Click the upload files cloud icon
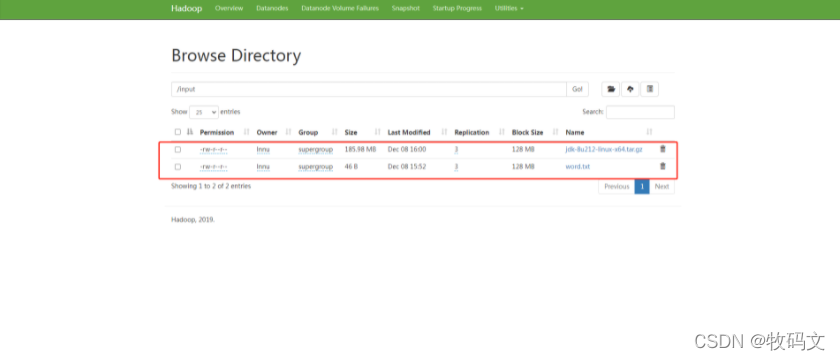The width and height of the screenshot is (840, 360). point(630,89)
